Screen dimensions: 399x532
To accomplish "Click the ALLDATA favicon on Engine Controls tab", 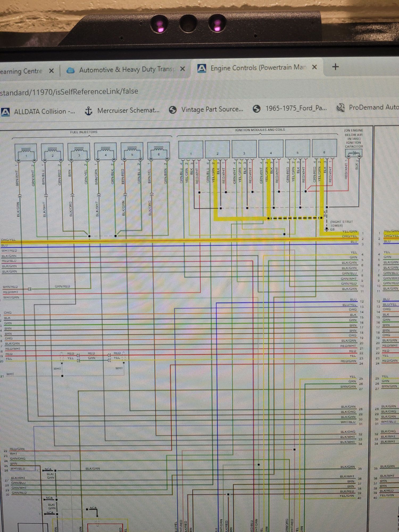I will click(x=202, y=69).
